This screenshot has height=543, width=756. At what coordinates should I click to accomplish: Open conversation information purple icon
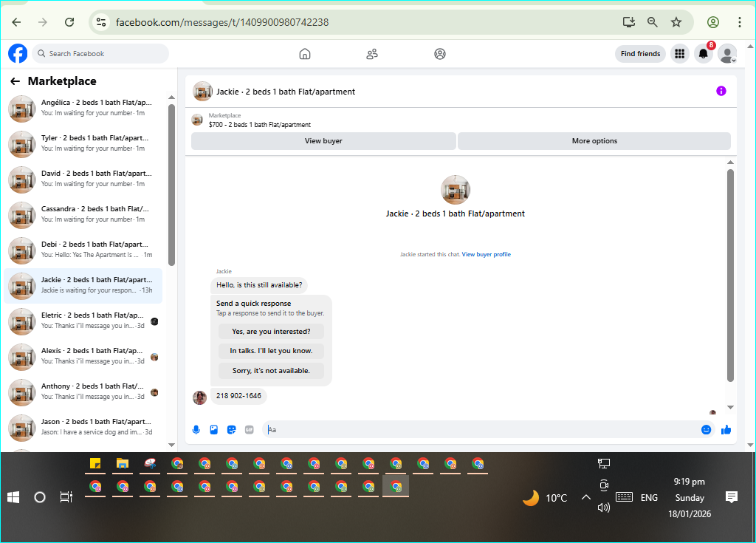coord(721,91)
